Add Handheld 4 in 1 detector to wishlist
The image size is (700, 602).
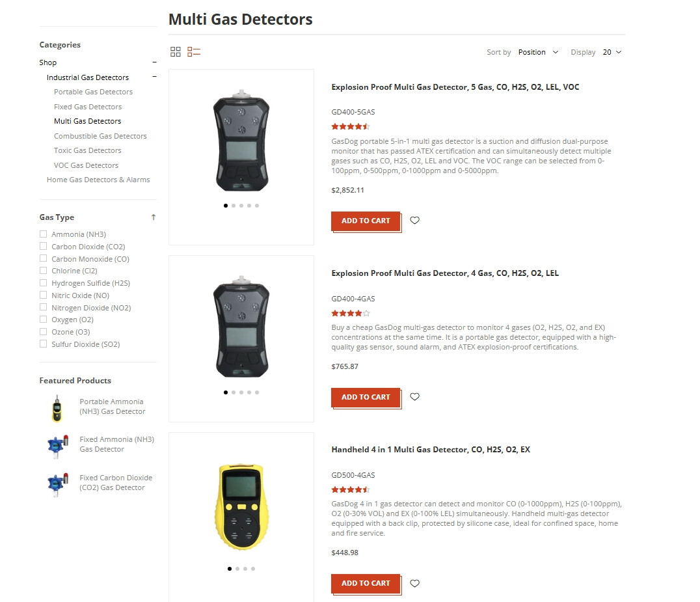(x=415, y=583)
